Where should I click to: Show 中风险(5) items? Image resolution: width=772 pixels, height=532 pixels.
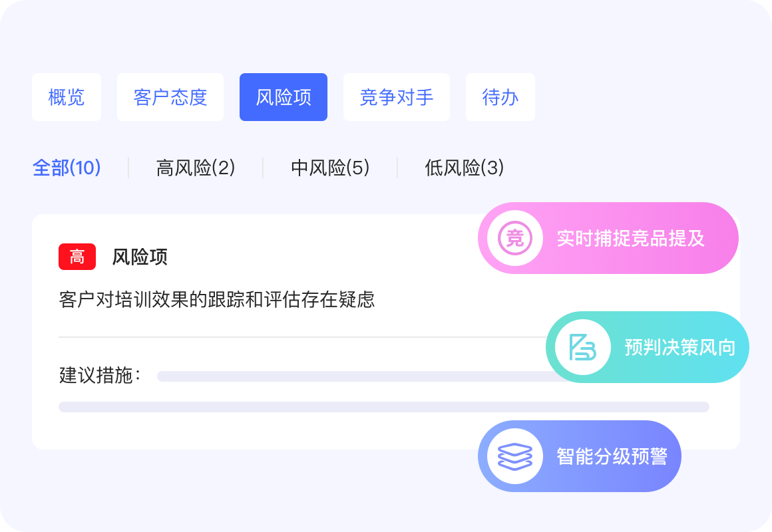330,168
